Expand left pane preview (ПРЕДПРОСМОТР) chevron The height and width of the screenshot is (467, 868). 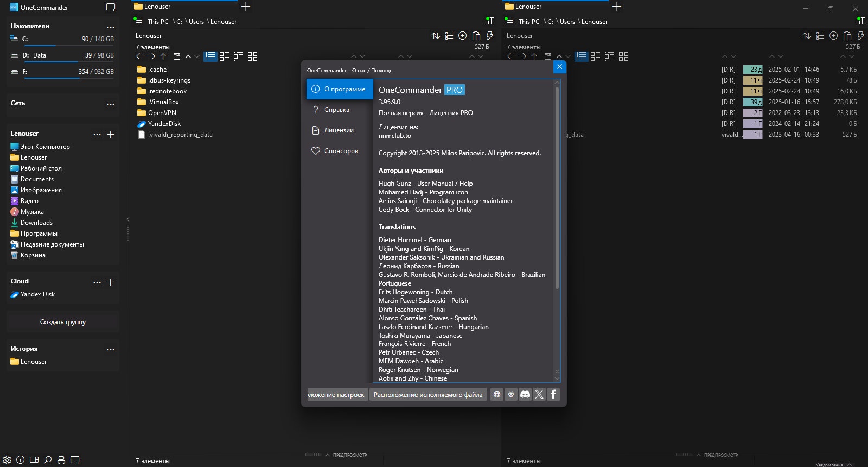pyautogui.click(x=328, y=455)
